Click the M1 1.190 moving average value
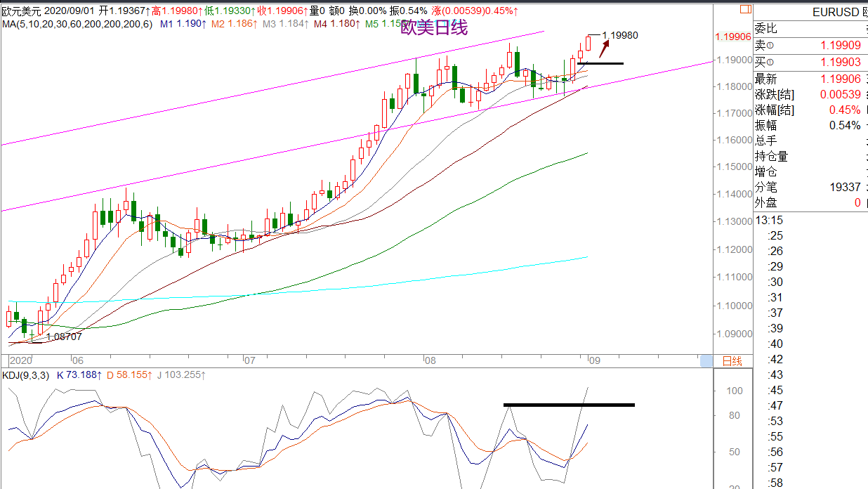The image size is (868, 489). pyautogui.click(x=183, y=24)
